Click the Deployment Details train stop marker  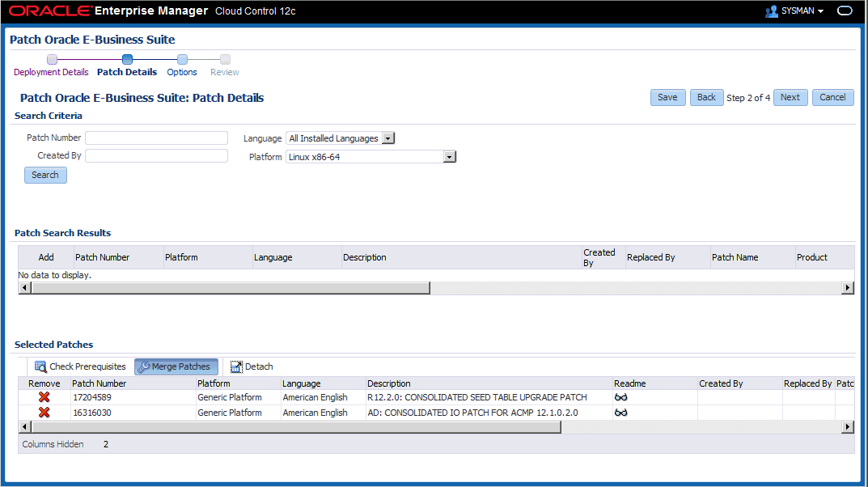[x=52, y=59]
